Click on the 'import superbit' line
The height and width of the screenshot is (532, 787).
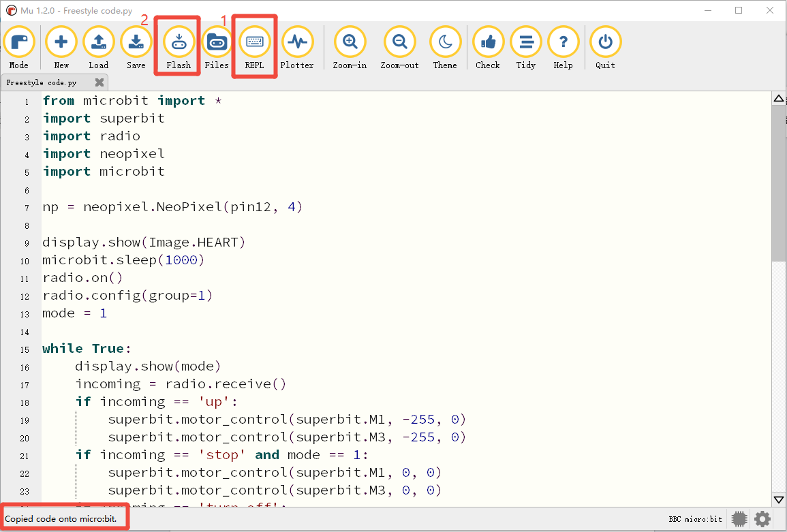pos(104,119)
